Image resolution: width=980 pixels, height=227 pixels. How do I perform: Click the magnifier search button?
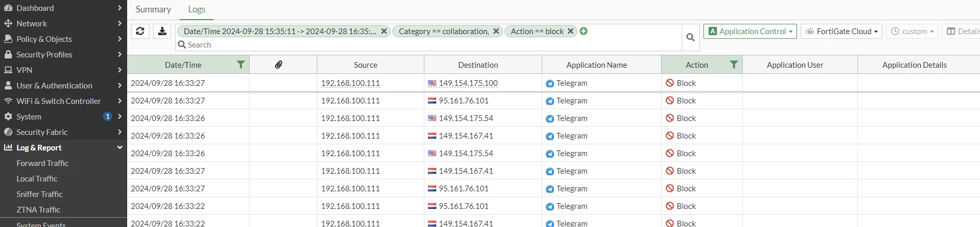click(x=691, y=37)
